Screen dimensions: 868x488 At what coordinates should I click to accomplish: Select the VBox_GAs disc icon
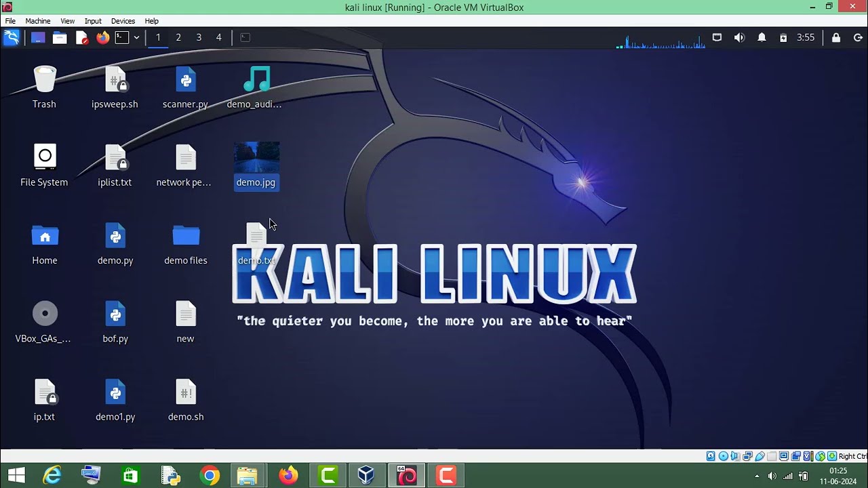click(44, 322)
